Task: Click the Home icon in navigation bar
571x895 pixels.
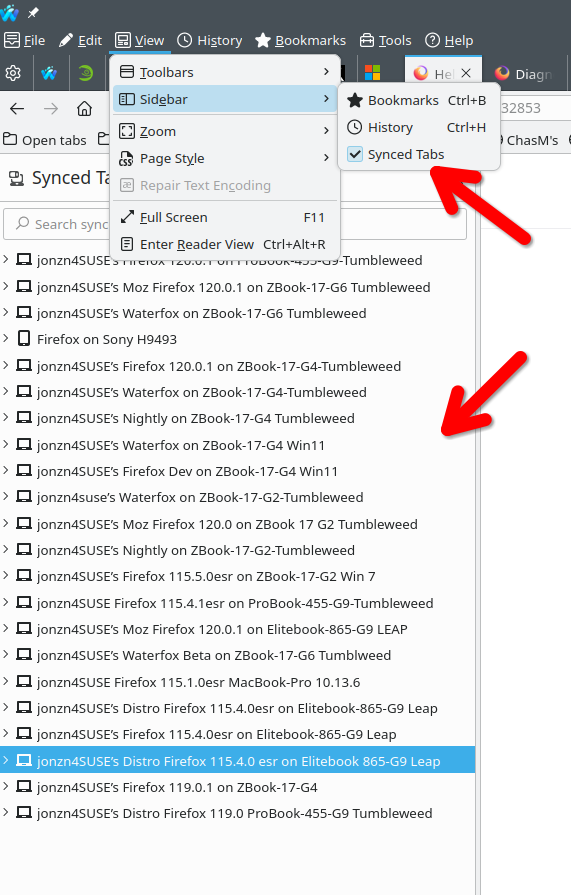Action: [85, 108]
